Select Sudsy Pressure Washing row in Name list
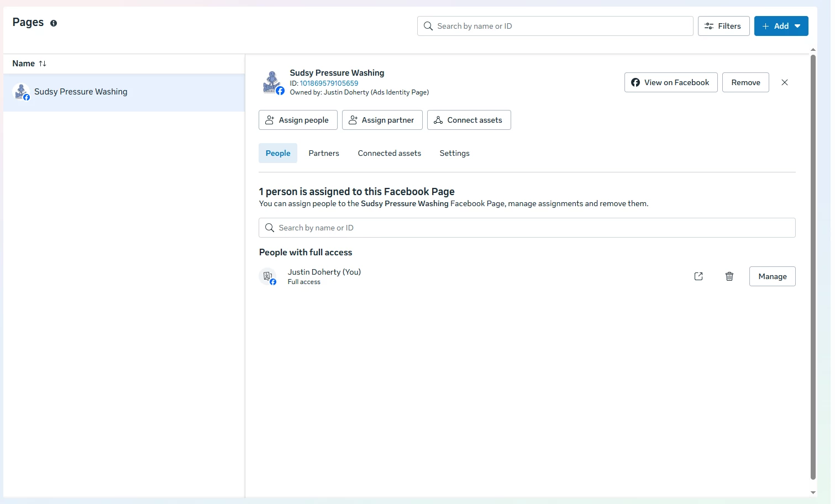 (124, 92)
